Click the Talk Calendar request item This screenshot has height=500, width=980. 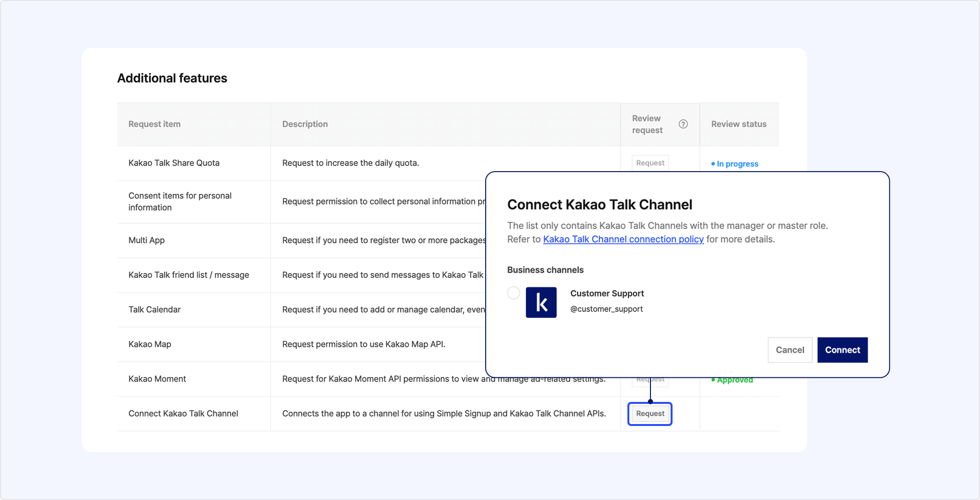(154, 310)
